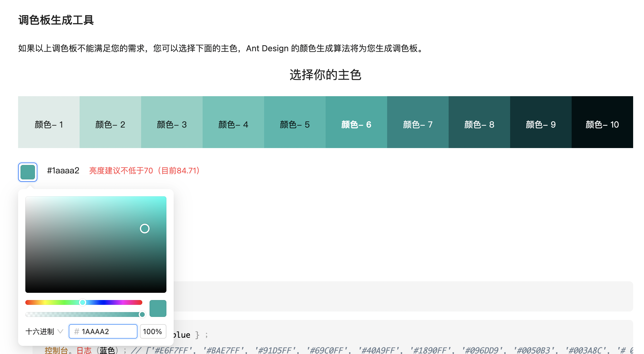Toggle the main color picker trigger swatch
Viewport: 644px width, 354px height.
click(x=28, y=172)
